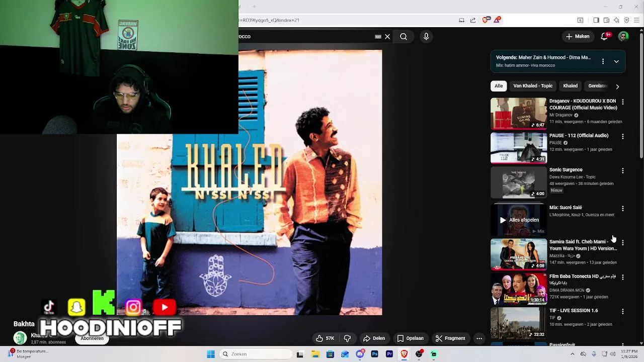Show more filter chips with right arrow
This screenshot has width=644, height=362.
coord(617,86)
